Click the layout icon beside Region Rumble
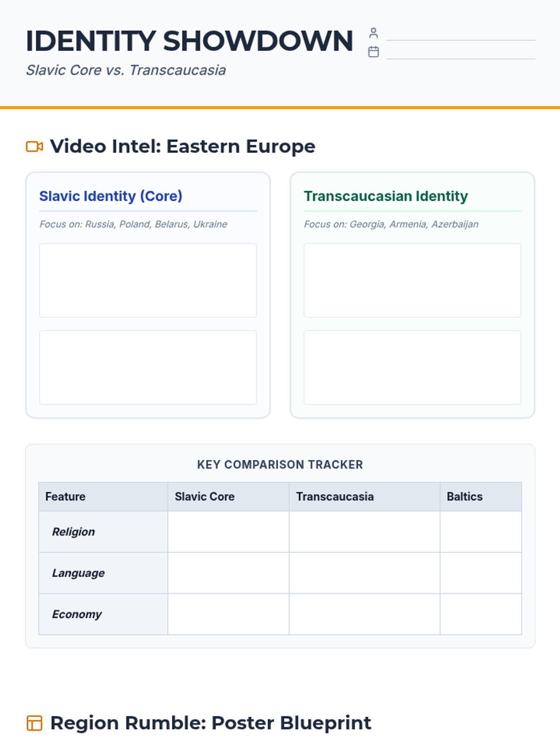This screenshot has width=560, height=747. click(x=35, y=723)
